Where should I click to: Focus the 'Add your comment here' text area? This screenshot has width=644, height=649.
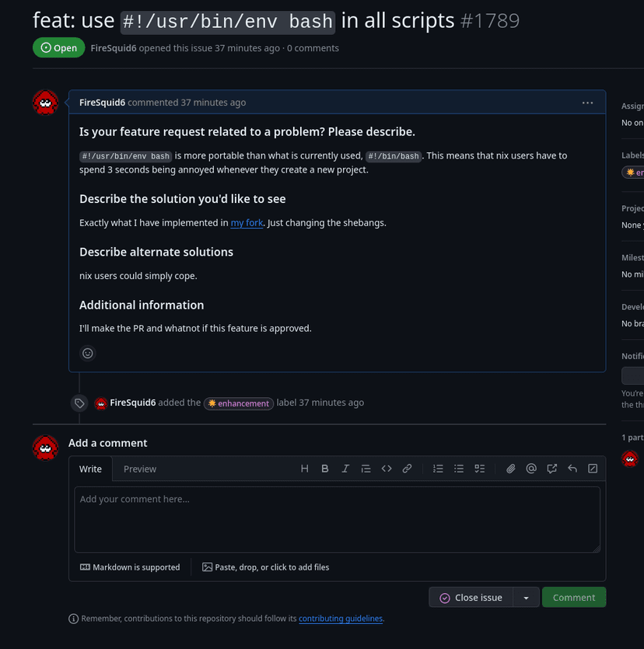point(337,519)
